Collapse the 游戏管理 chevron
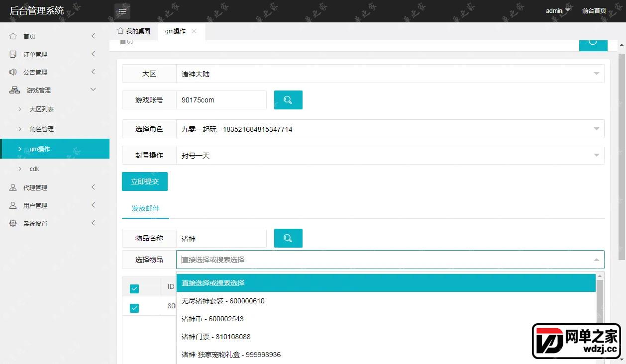626x364 pixels. 93,90
